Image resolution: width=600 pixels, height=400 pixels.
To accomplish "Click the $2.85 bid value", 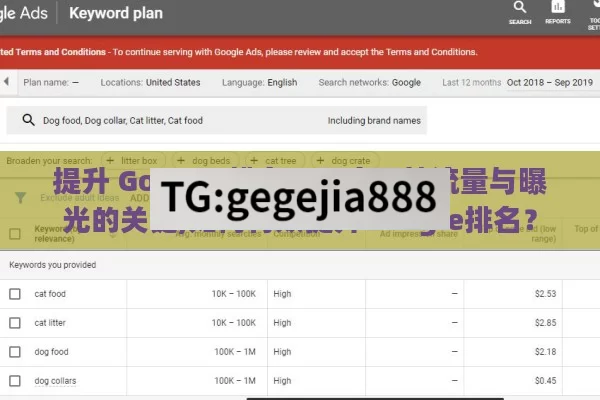I will pyautogui.click(x=546, y=323).
